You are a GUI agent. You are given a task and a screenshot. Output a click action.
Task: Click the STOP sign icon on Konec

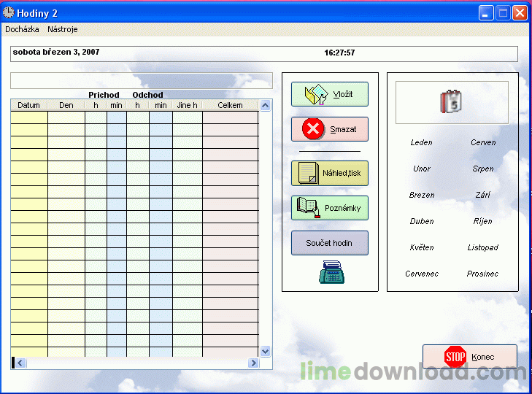pyautogui.click(x=455, y=357)
